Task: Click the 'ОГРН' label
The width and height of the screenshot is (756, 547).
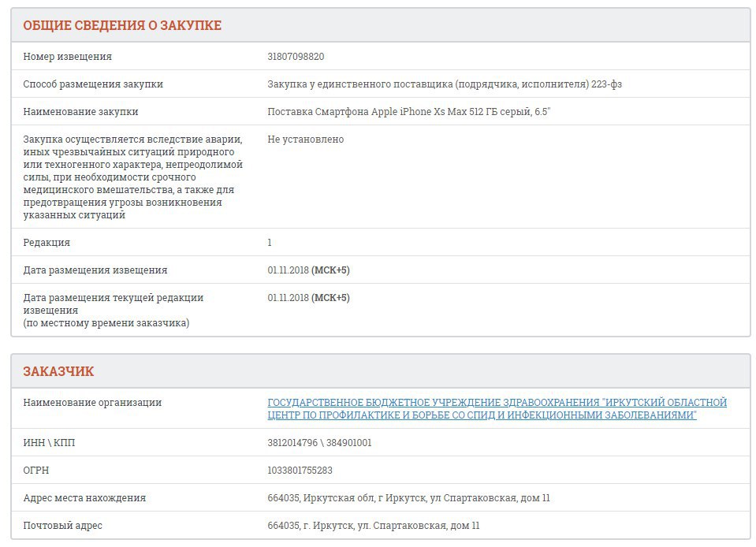Action: tap(36, 470)
